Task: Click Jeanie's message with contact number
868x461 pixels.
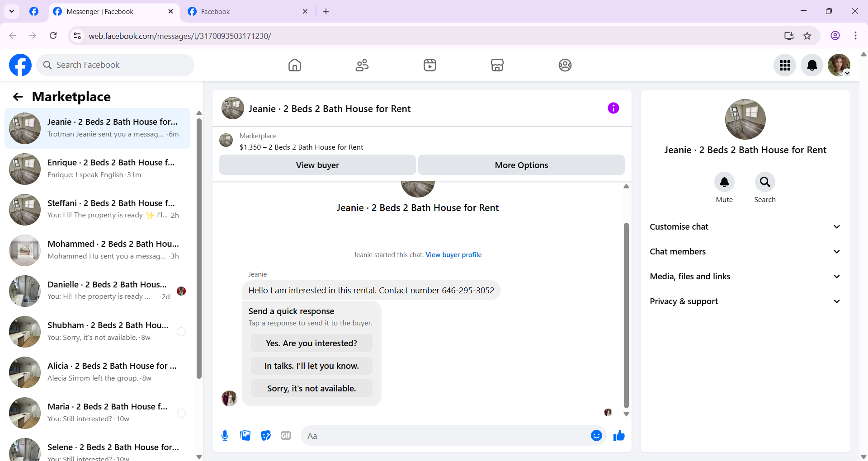Action: [371, 291]
